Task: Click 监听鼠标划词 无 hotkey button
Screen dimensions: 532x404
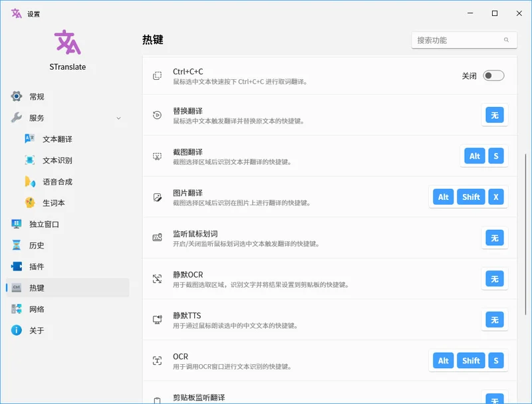Action: pos(495,238)
